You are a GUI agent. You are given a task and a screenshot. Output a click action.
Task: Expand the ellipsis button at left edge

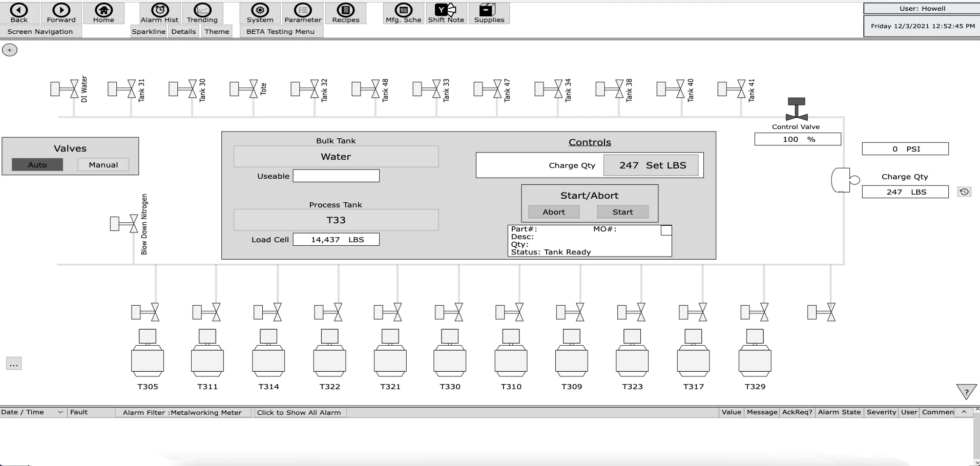click(x=14, y=364)
